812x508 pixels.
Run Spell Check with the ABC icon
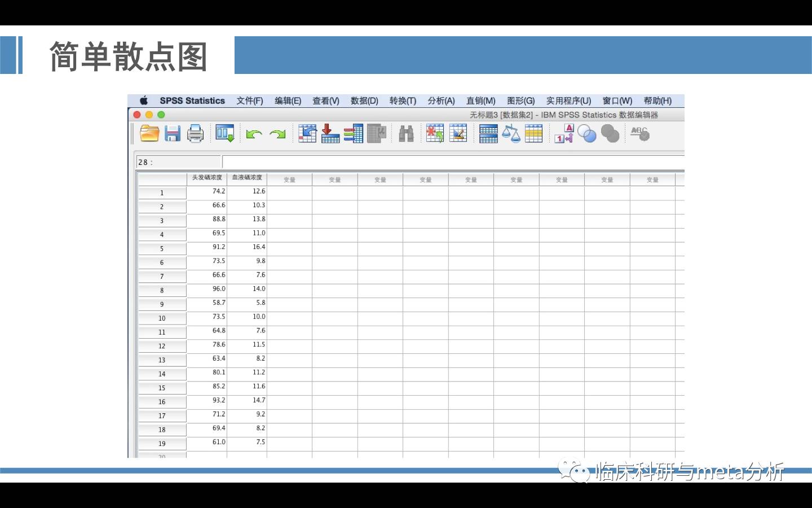640,134
